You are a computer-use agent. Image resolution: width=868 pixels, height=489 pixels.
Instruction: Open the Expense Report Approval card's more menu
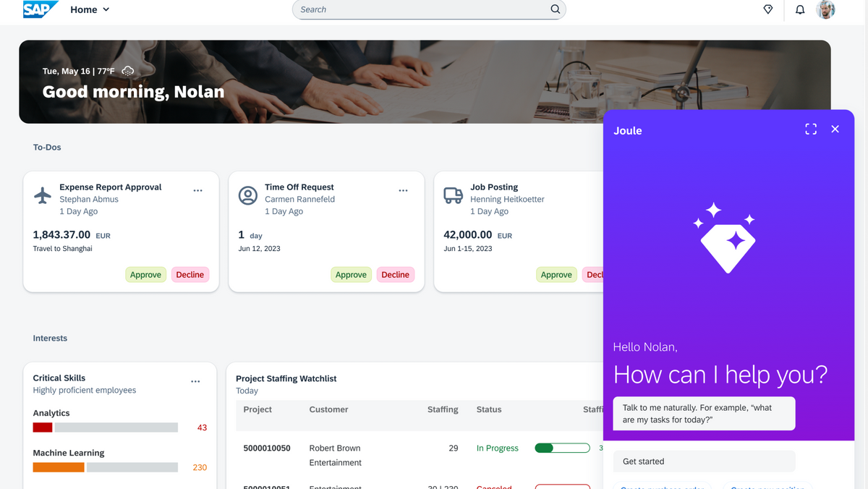coord(197,190)
